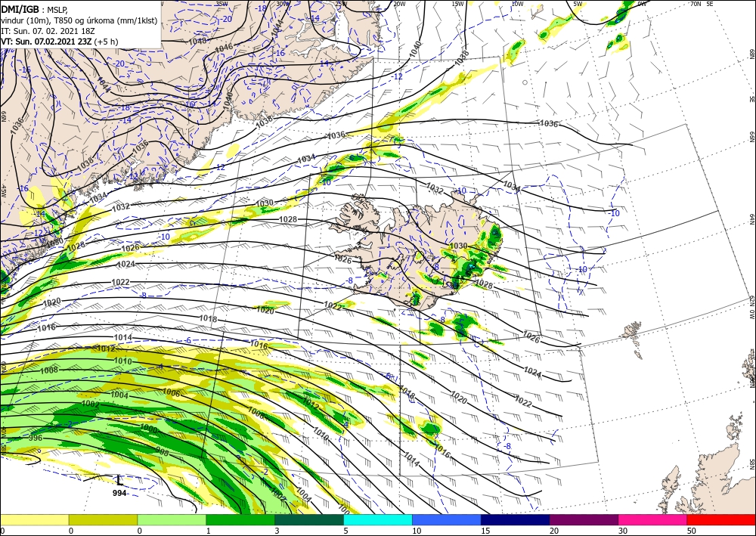Select the pink legend color segment

click(x=653, y=520)
